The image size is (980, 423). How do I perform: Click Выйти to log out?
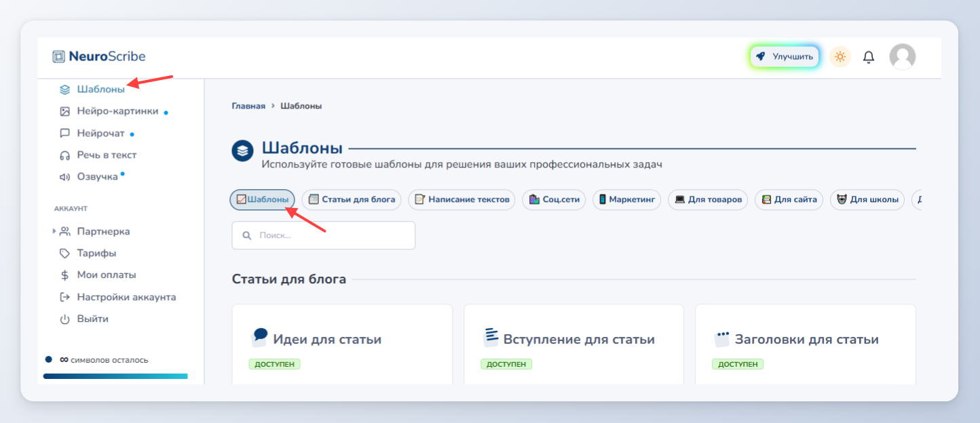point(93,319)
